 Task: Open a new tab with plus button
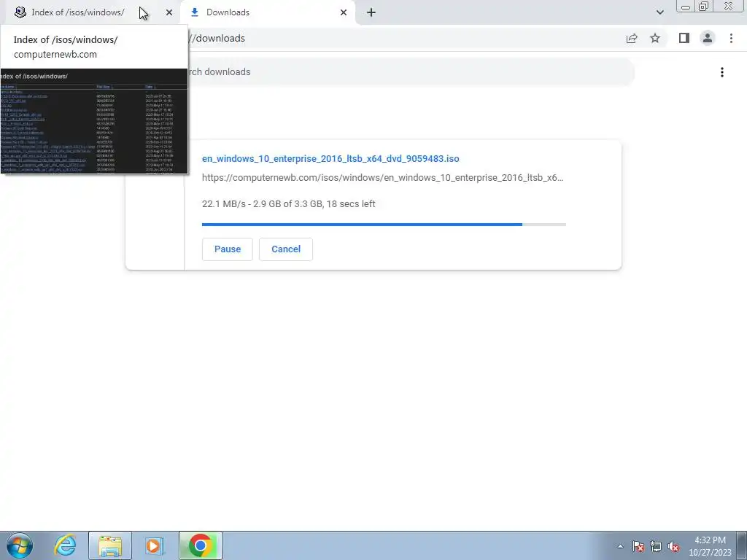click(371, 12)
